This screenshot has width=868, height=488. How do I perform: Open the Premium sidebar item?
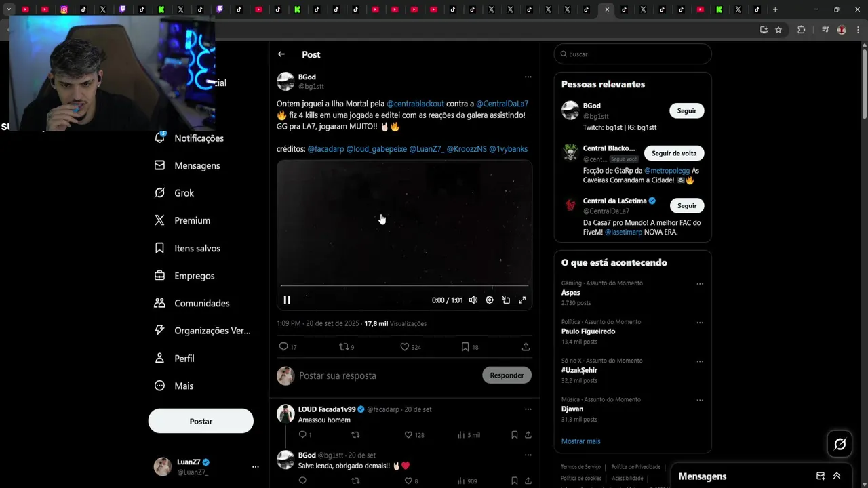182,220
